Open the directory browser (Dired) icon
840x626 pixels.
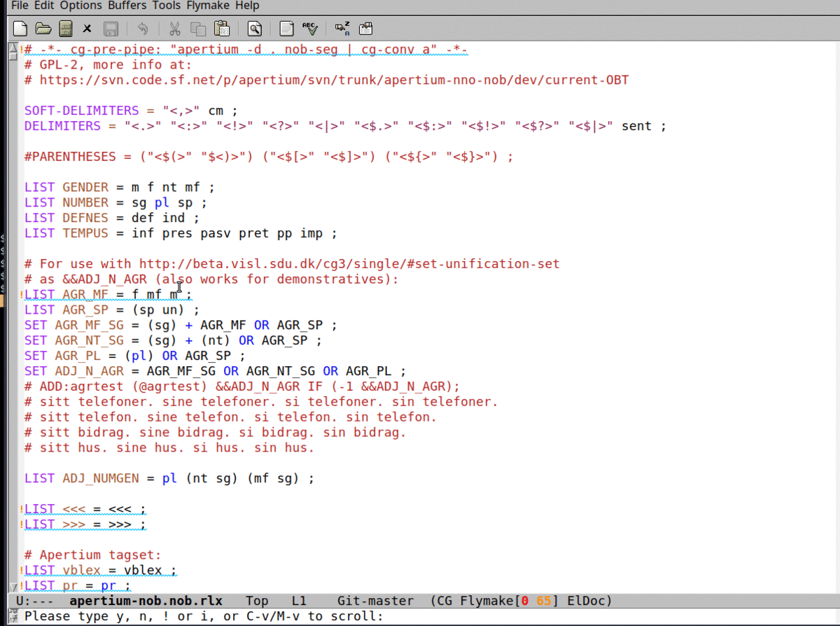point(66,29)
